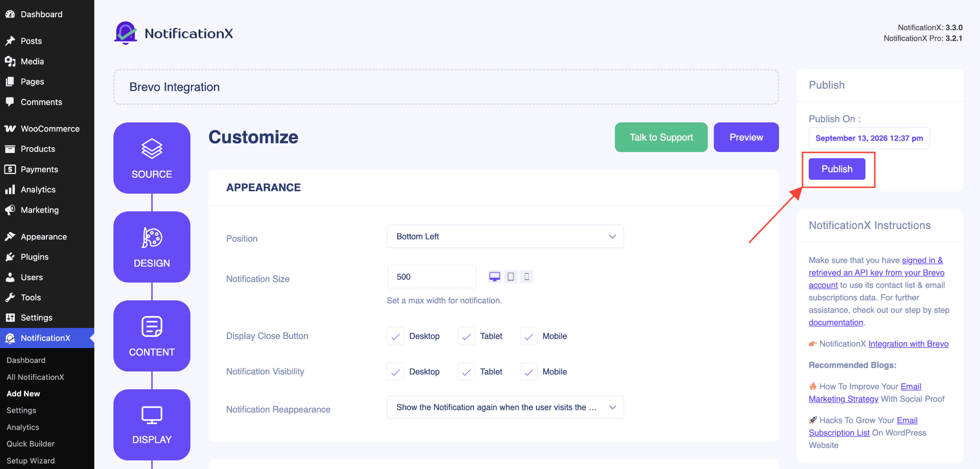
Task: Click the Tools wrench icon
Action: click(x=10, y=297)
